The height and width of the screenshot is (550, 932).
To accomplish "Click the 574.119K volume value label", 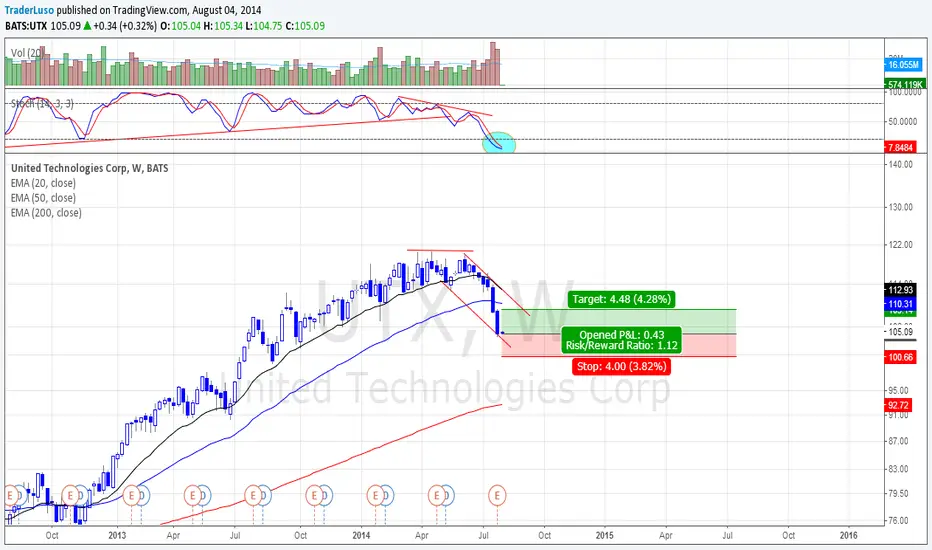I will tap(905, 84).
